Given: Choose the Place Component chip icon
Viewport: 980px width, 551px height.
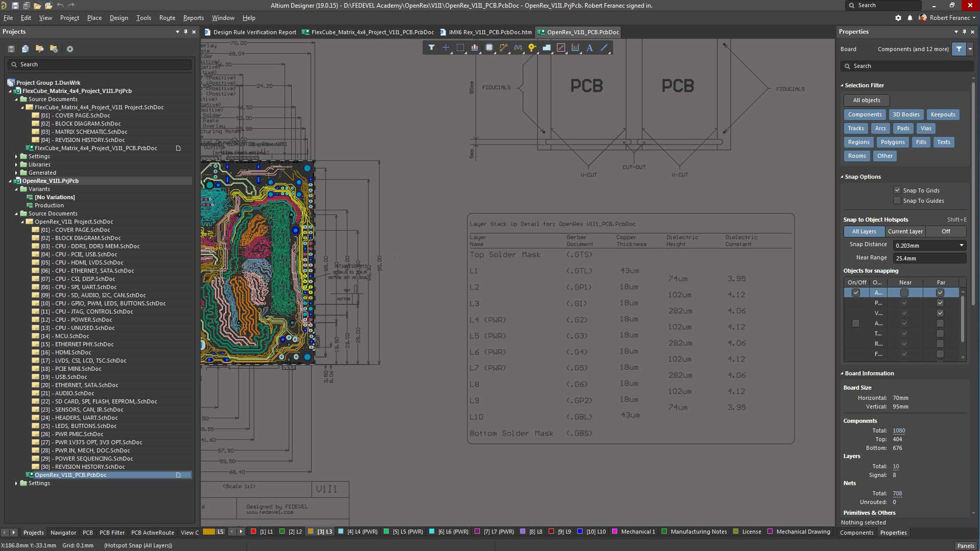Looking at the screenshot, I should pos(489,47).
